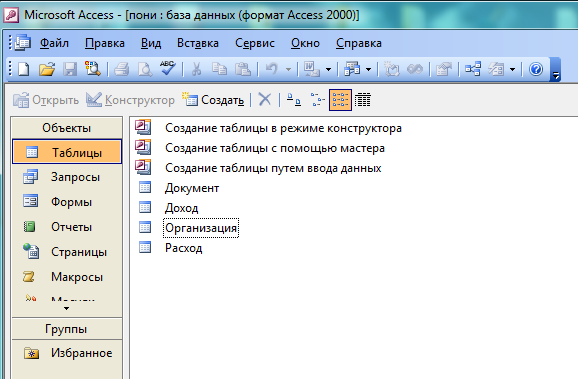Click the File Search icon
Image resolution: width=578 pixels, height=379 pixels.
(x=93, y=69)
